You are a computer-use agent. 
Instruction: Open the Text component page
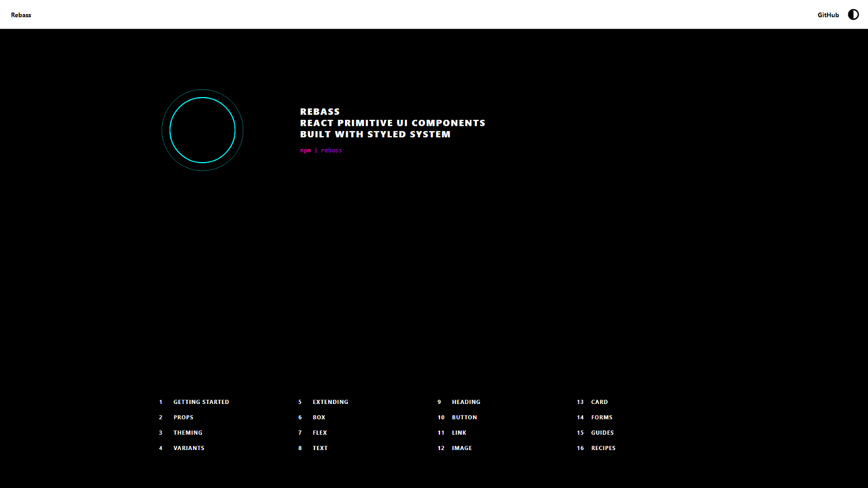point(320,448)
